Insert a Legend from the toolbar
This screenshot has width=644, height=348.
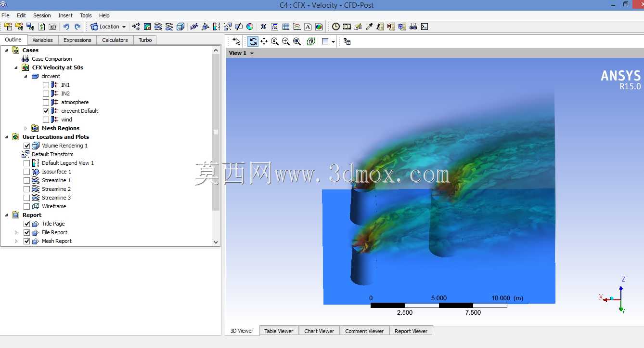217,27
